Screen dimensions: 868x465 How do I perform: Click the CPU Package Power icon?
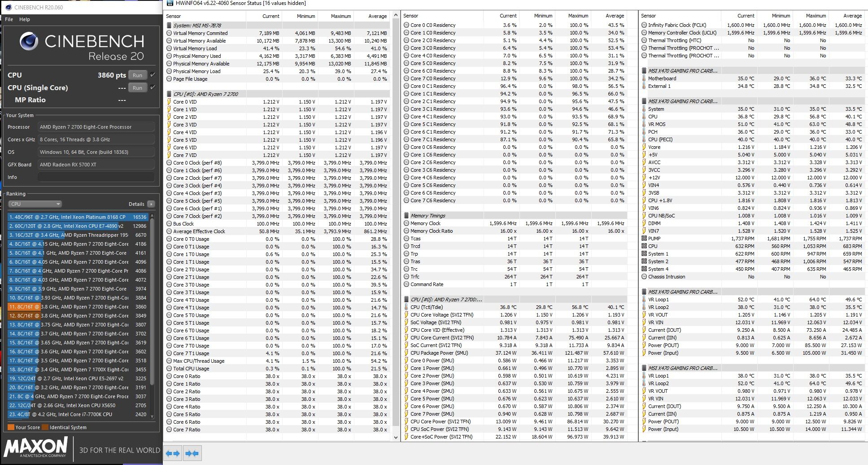click(x=406, y=353)
